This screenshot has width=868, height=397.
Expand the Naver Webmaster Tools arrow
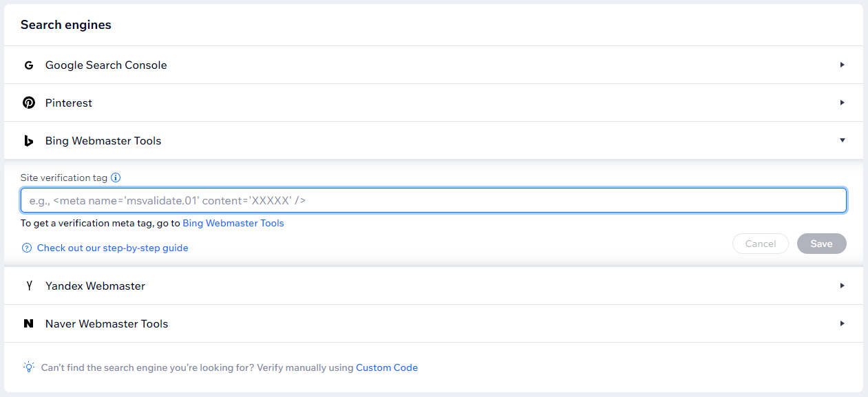(x=842, y=323)
